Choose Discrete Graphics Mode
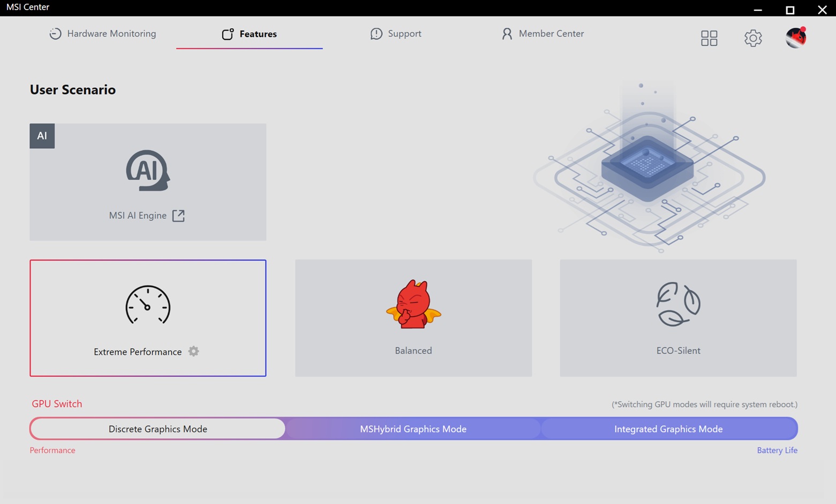This screenshot has width=836, height=504. pos(158,429)
